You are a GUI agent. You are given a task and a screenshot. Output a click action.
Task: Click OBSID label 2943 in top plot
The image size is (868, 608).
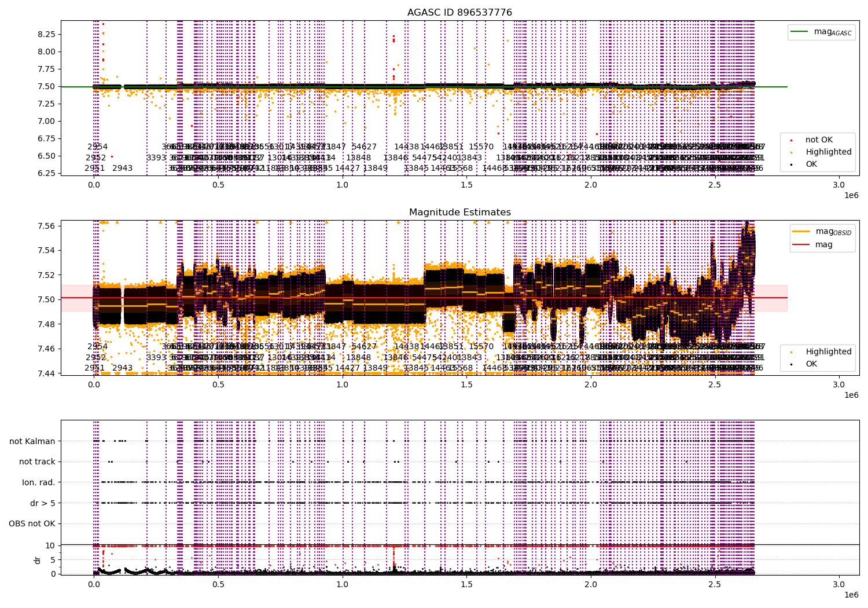[x=123, y=169]
